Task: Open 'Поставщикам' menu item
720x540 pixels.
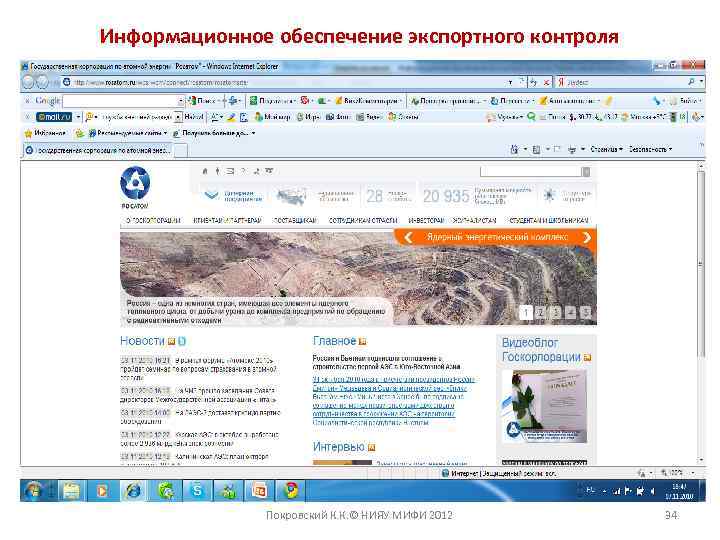Action: (x=295, y=220)
